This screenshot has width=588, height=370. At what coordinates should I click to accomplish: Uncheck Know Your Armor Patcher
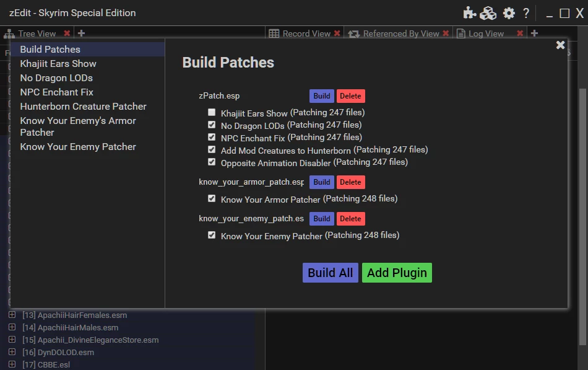click(212, 198)
